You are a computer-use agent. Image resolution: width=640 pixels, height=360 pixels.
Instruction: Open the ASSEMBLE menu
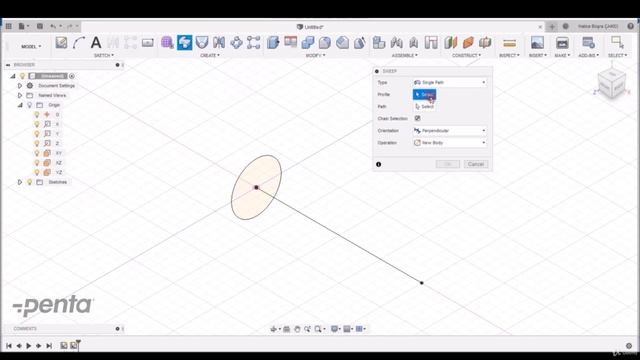pyautogui.click(x=404, y=55)
